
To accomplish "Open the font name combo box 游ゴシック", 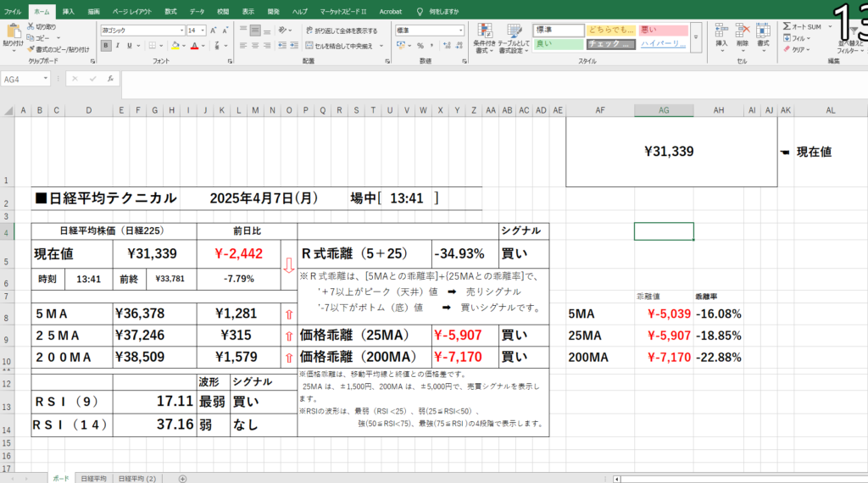I will 142,31.
